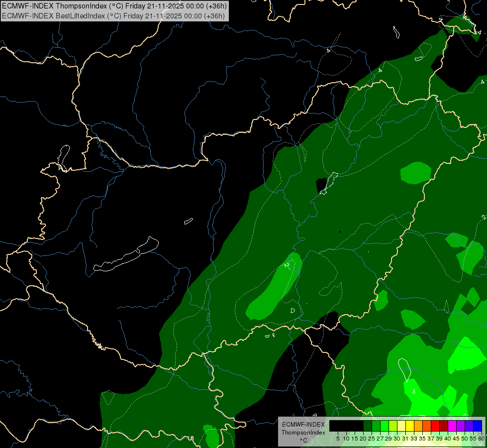Select the dark green 20–25 legend swatch
The height and width of the screenshot is (448, 487).
[368, 426]
